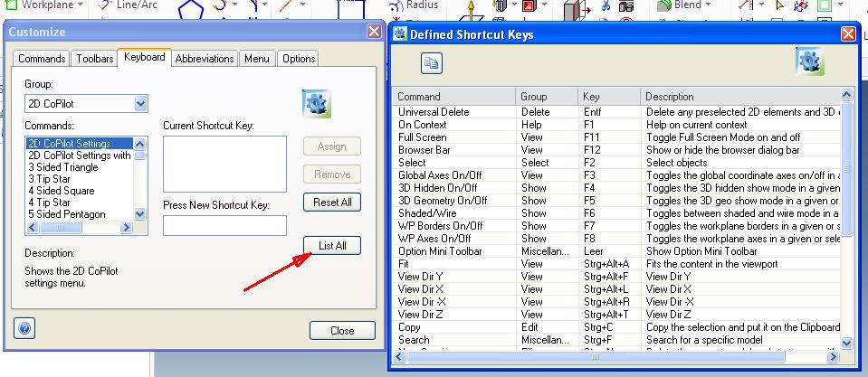Select the Copy shortcut row

click(616, 327)
